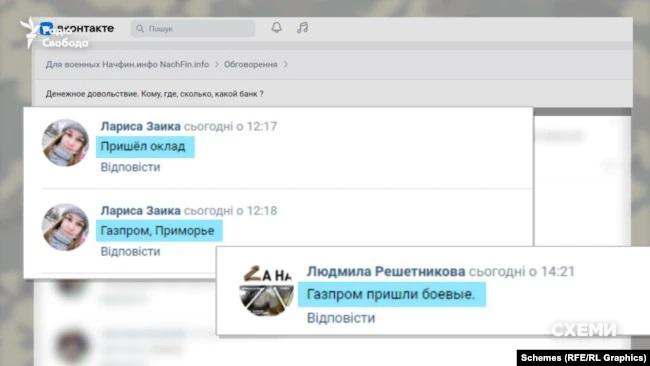This screenshot has width=650, height=366.
Task: Open the Лариса Заика name on the 12:17 comment
Action: (x=141, y=126)
